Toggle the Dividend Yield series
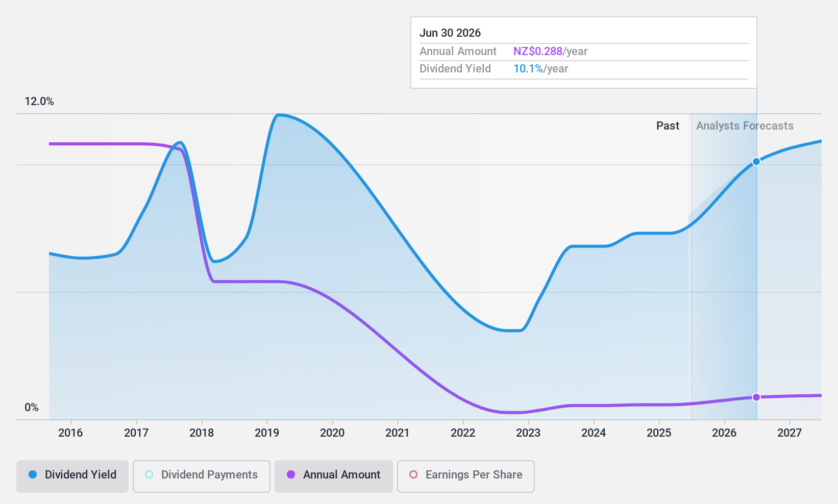Screen dimensions: 838x504 72,476
